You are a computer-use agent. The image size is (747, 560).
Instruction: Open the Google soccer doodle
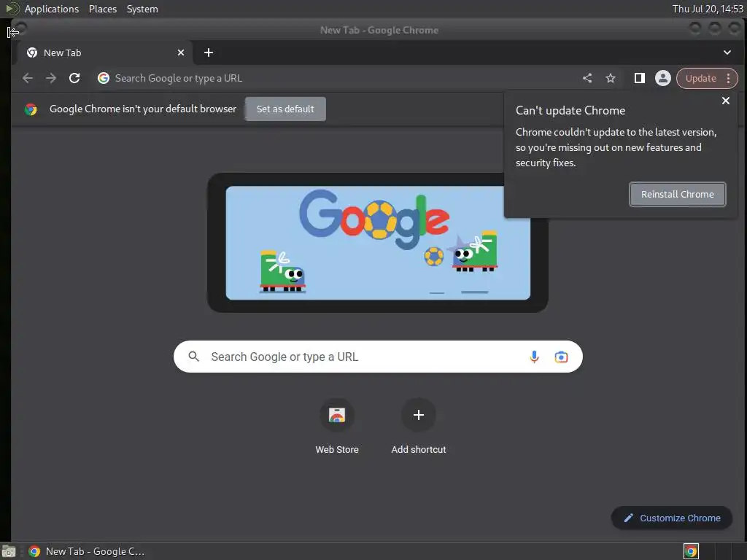point(378,243)
